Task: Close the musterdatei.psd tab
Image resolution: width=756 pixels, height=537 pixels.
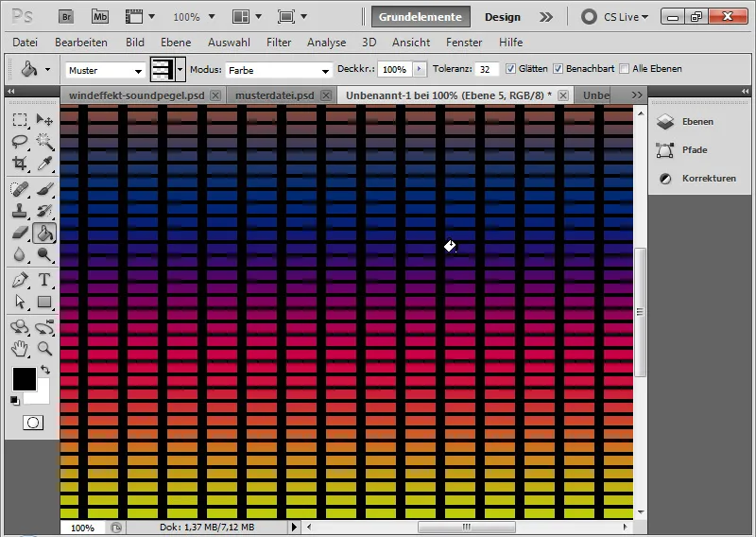Action: [326, 95]
